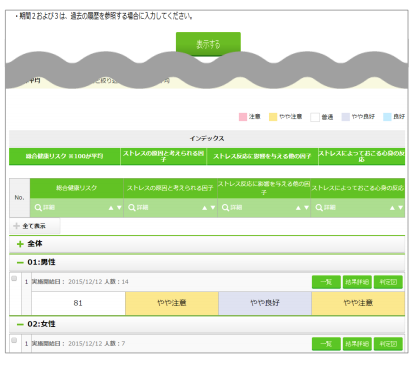420x365 pixels.
Task: Click the lavender やや良好 legend swatch
Action: 346,117
